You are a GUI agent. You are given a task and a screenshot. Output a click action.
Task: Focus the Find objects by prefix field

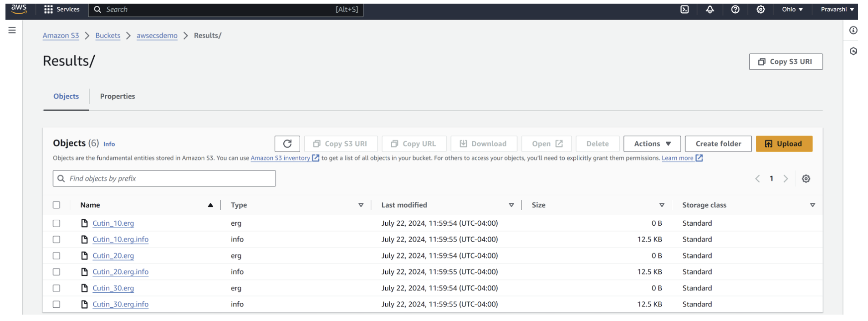(164, 178)
